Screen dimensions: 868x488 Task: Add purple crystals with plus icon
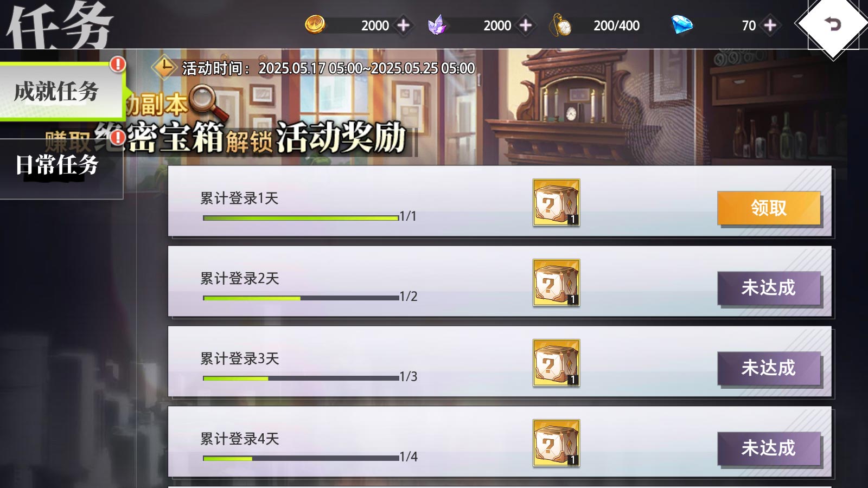526,25
